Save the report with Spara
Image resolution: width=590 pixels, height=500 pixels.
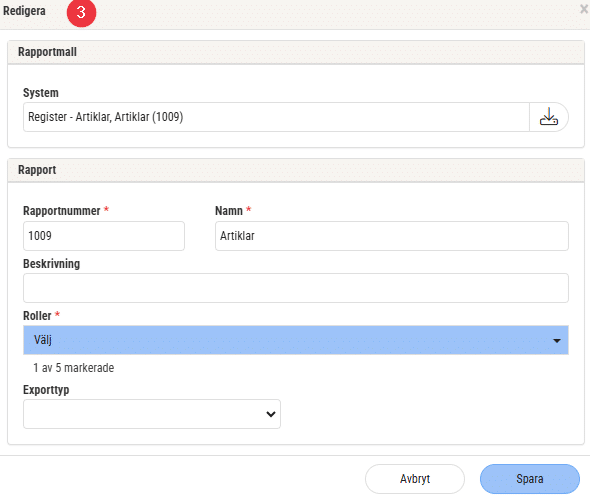(529, 479)
